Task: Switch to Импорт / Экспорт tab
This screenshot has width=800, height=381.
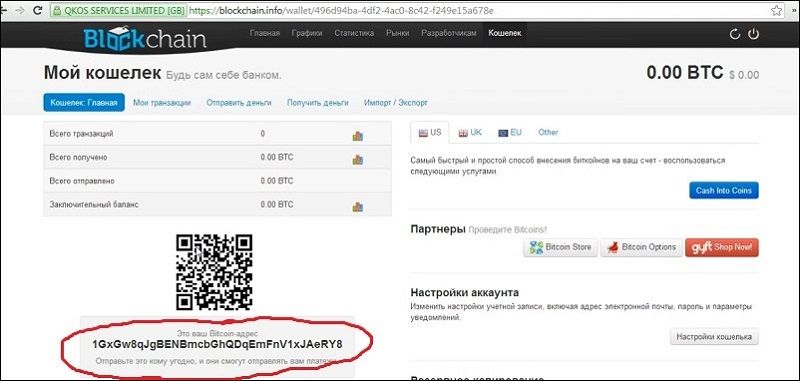Action: pos(396,103)
